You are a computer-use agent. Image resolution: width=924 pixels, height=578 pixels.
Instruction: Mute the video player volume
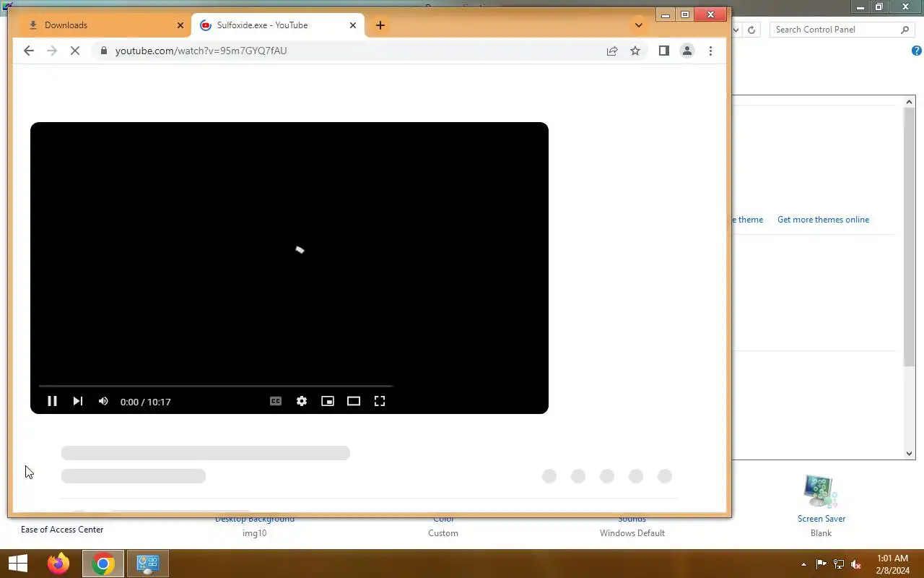103,401
